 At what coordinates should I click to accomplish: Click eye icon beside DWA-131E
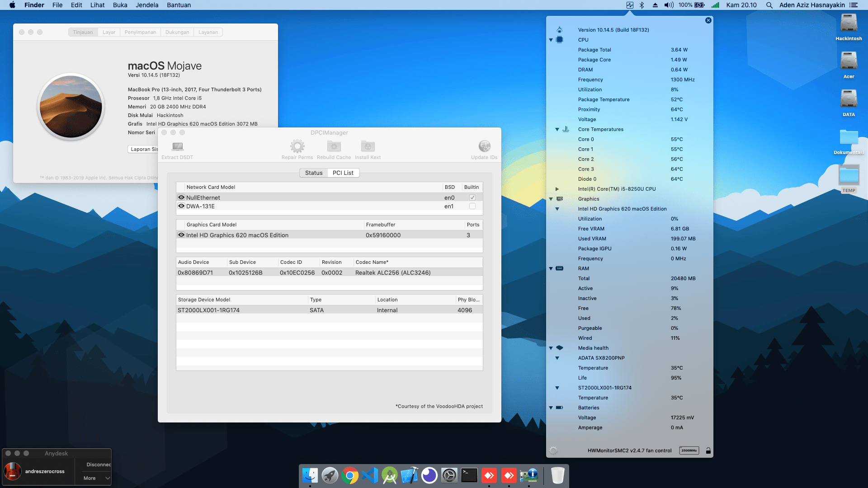(x=181, y=206)
